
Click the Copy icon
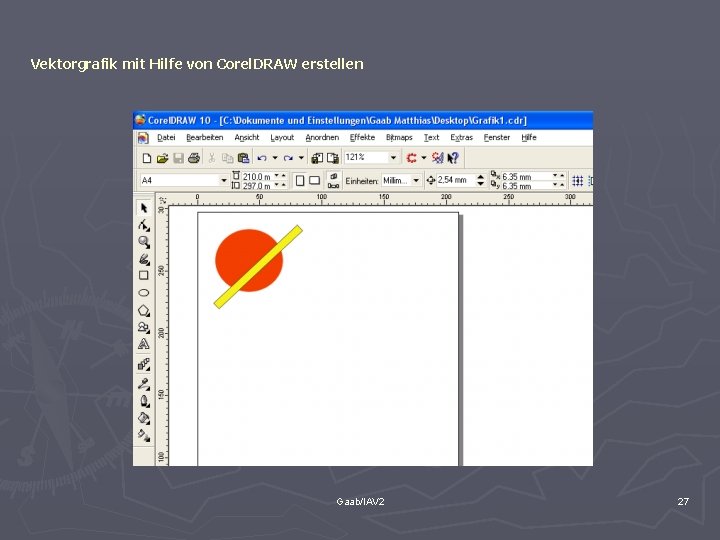(x=227, y=158)
